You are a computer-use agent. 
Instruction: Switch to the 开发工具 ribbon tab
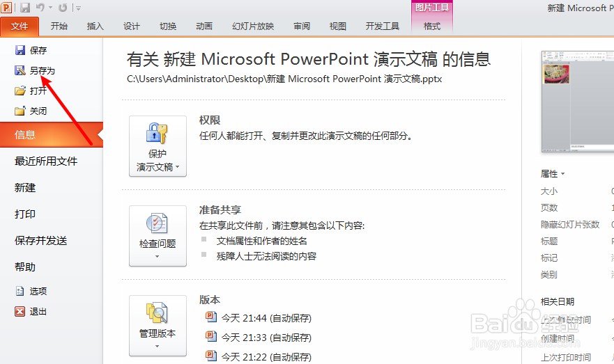point(382,26)
